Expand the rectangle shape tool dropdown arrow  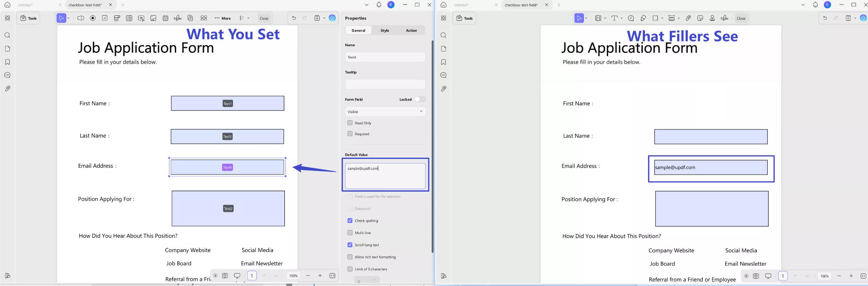662,18
